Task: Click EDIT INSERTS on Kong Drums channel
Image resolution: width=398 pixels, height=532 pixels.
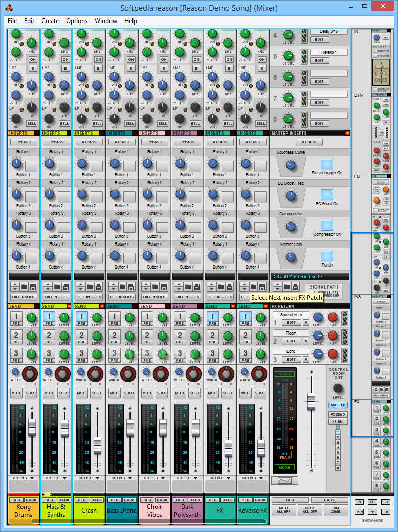Action: pos(24,297)
